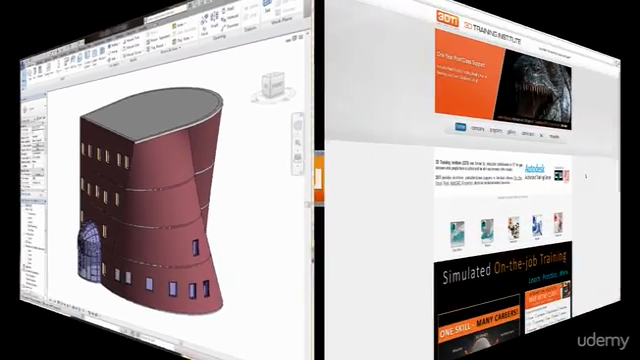Select the Room Separator tool
This screenshot has height=360, width=640.
(158, 38)
